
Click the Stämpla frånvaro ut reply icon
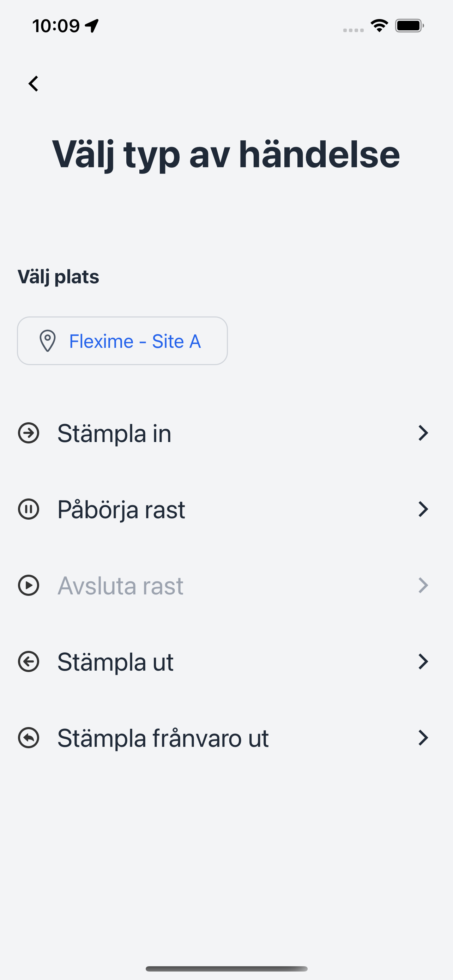29,738
